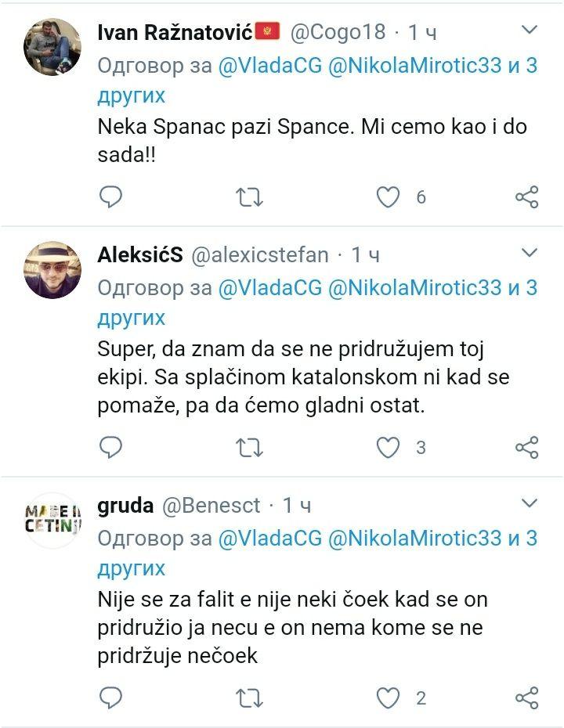The height and width of the screenshot is (728, 564).
Task: Open gruda's avatar image
Action: (52, 520)
